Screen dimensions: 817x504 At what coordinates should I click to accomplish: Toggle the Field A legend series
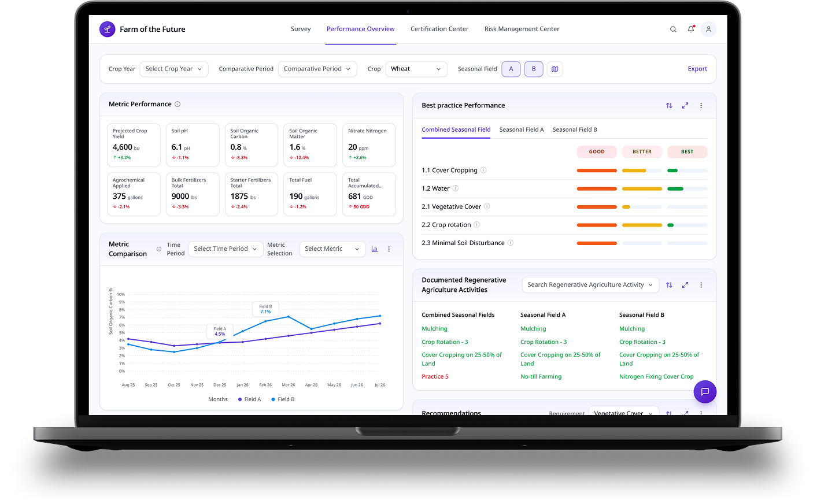(x=250, y=399)
